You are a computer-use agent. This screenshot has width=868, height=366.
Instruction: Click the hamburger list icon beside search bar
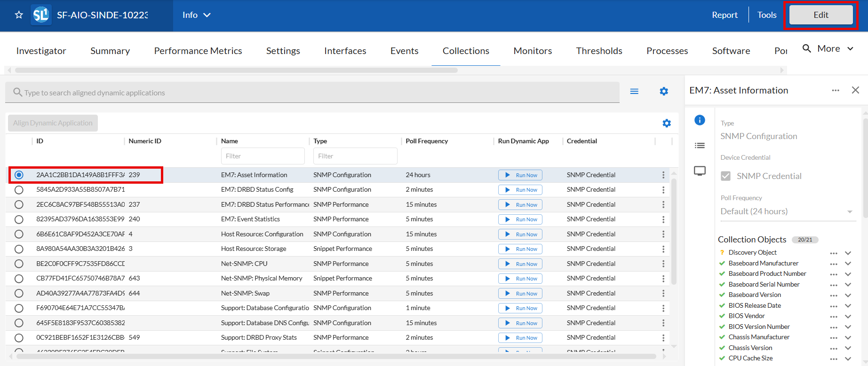click(x=634, y=92)
